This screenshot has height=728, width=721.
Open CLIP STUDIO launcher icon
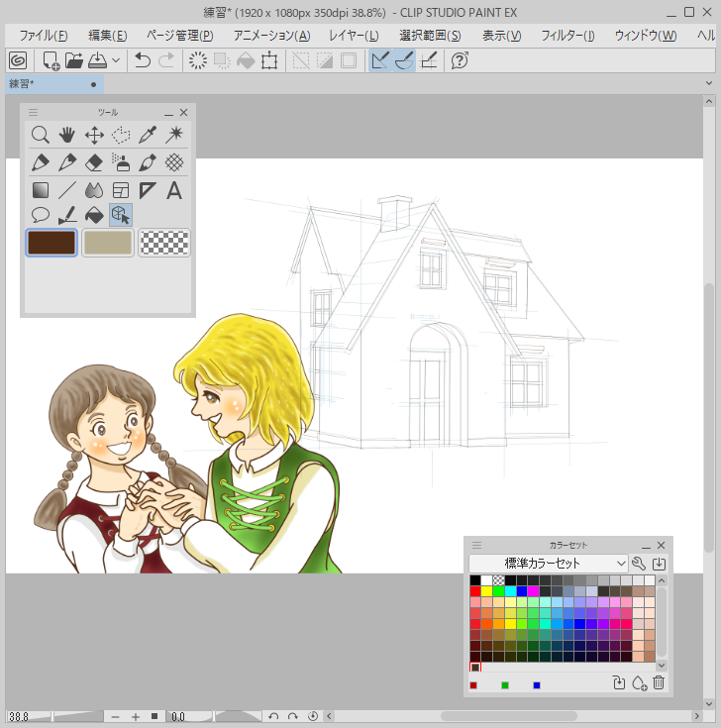[18, 60]
